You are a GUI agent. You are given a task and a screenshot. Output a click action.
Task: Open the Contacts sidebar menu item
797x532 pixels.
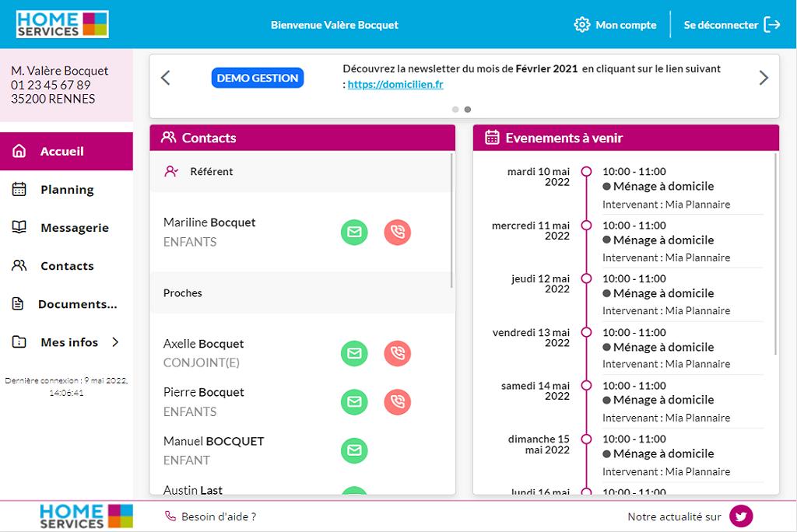click(x=67, y=266)
